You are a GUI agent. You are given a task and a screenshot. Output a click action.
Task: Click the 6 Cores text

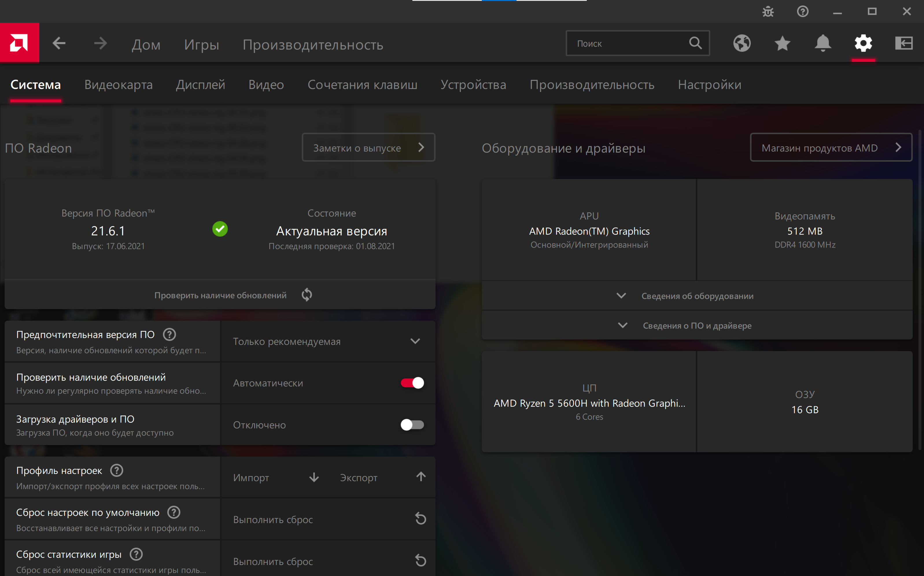pyautogui.click(x=589, y=417)
